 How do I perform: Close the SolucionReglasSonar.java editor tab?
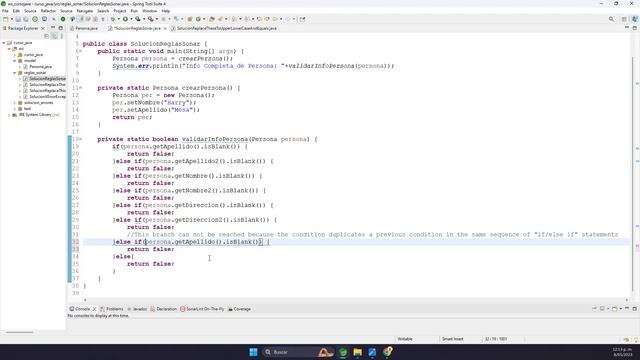(165, 29)
